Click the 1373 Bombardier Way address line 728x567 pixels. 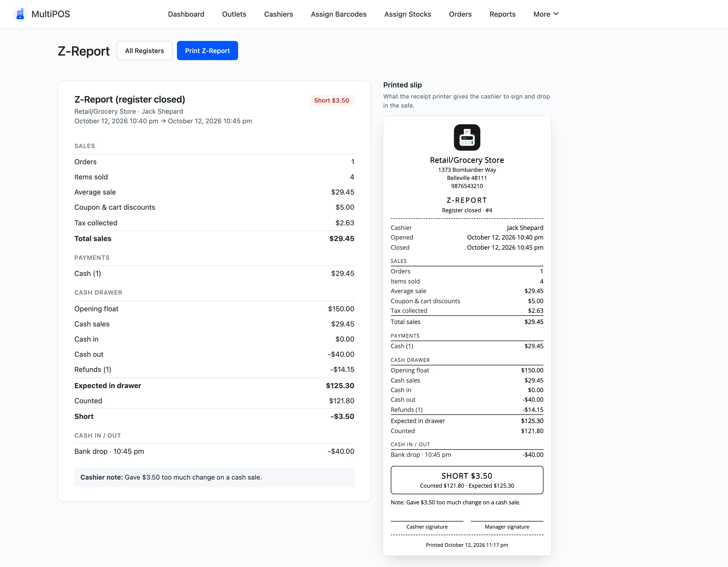[467, 170]
